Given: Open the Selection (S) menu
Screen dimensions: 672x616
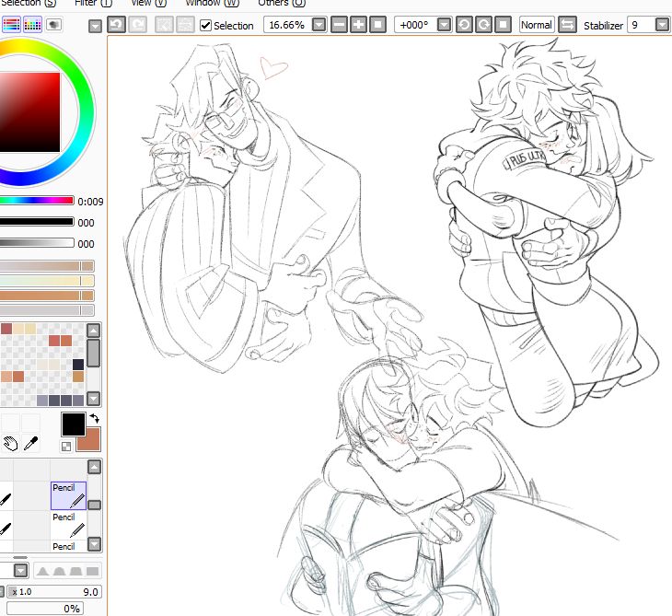Looking at the screenshot, I should [29, 3].
